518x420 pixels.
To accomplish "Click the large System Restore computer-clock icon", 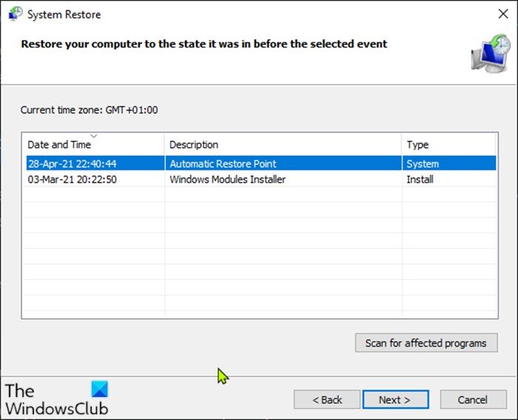I will coord(491,53).
